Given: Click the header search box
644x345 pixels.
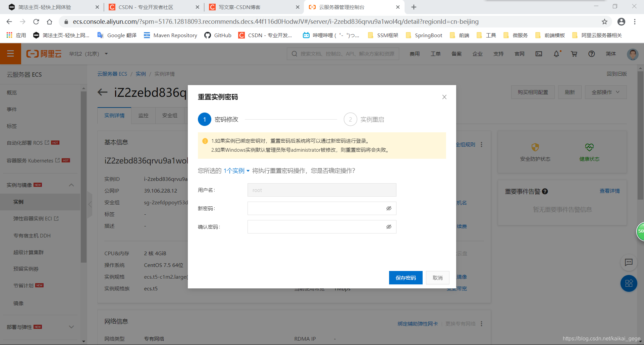Looking at the screenshot, I should [x=343, y=54].
